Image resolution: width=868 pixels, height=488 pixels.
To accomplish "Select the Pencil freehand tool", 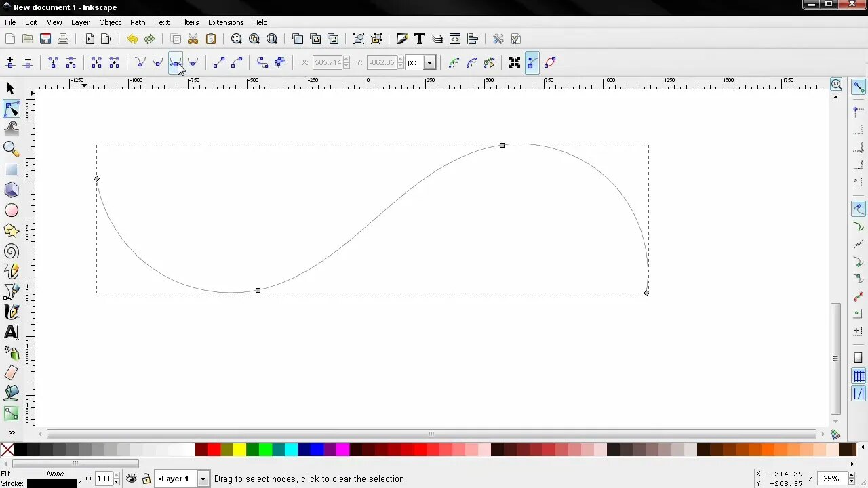I will (11, 271).
